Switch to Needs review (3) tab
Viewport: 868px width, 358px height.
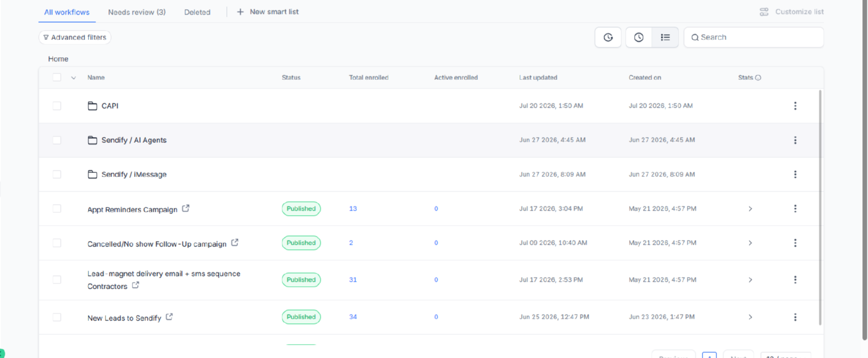click(x=137, y=12)
